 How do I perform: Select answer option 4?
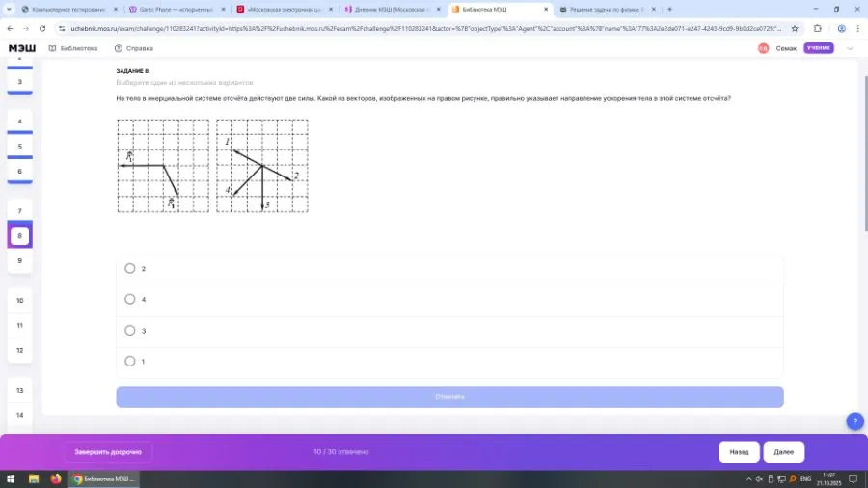(129, 299)
